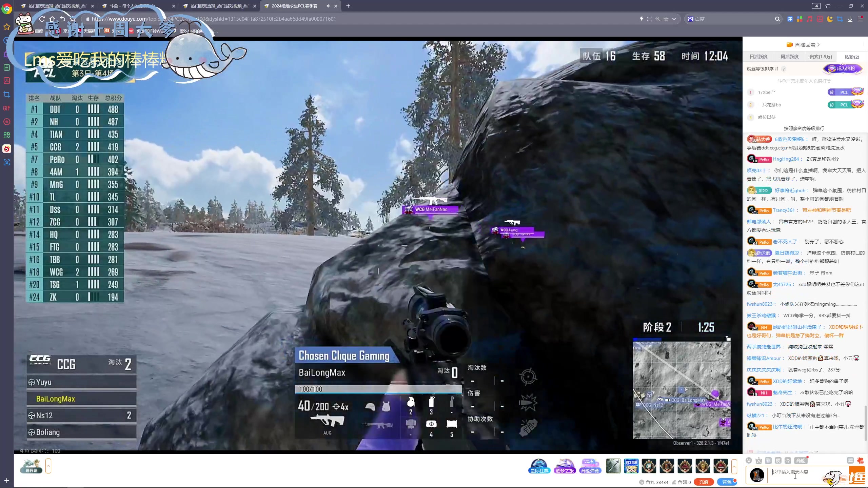
Task: Toggle the 滤 chat filter icon
Action: (850, 460)
